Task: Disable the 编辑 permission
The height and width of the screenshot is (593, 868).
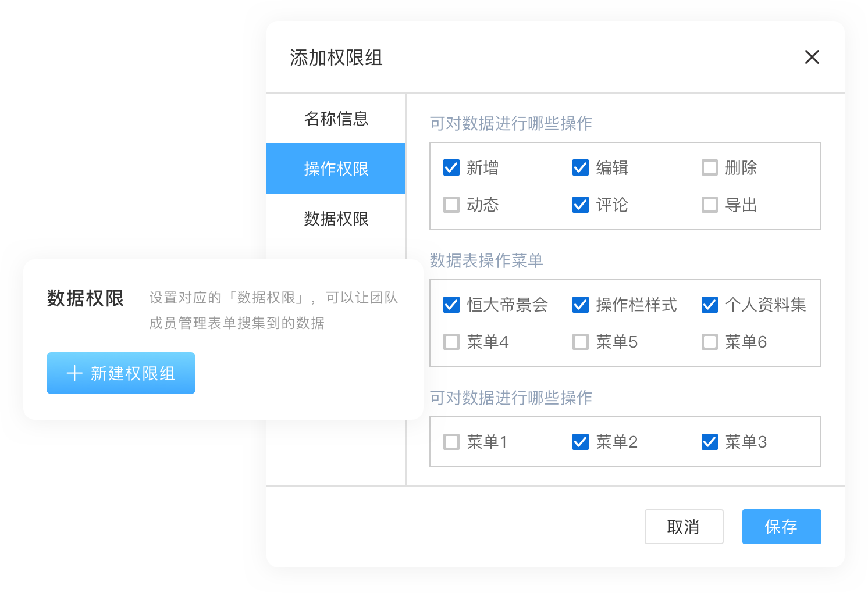Action: tap(580, 167)
